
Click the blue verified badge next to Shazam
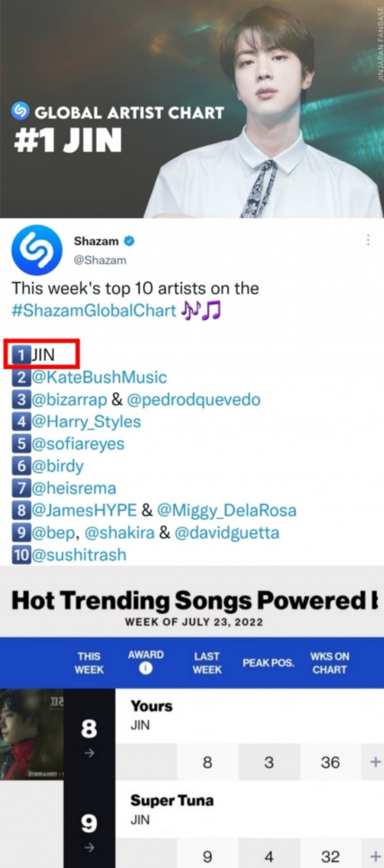[x=129, y=241]
